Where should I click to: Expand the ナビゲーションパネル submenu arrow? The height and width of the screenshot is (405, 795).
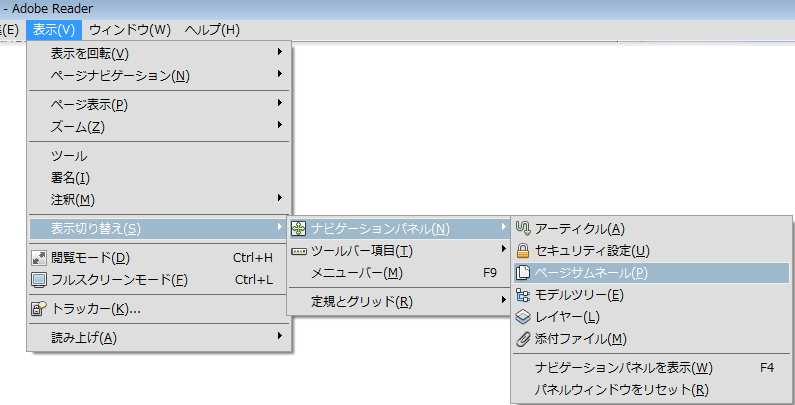(503, 227)
